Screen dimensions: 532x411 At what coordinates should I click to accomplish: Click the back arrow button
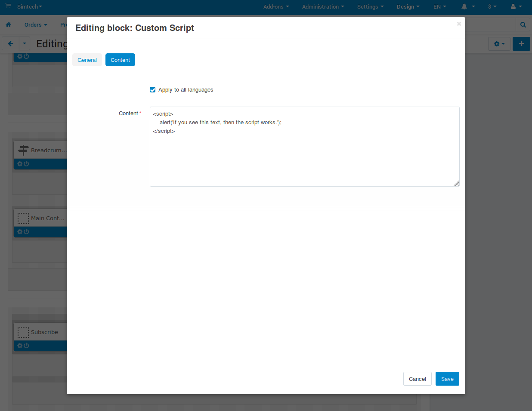pos(11,44)
